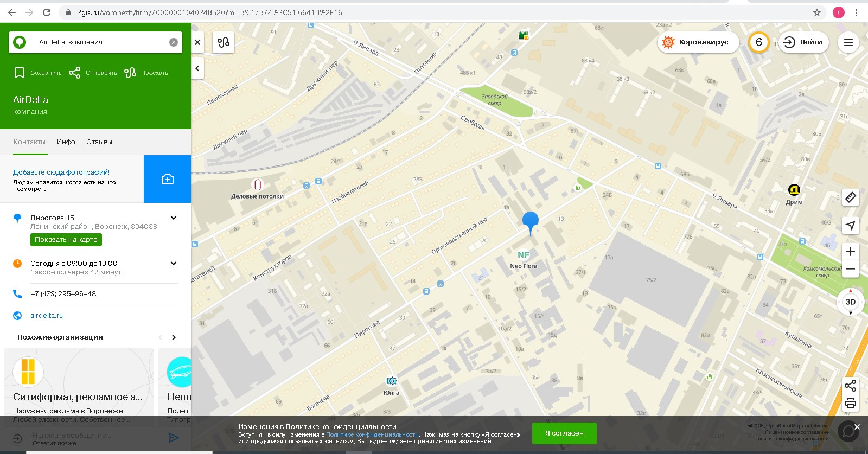Add a photo with camera button
Viewport: 868px width, 454px height.
[167, 179]
